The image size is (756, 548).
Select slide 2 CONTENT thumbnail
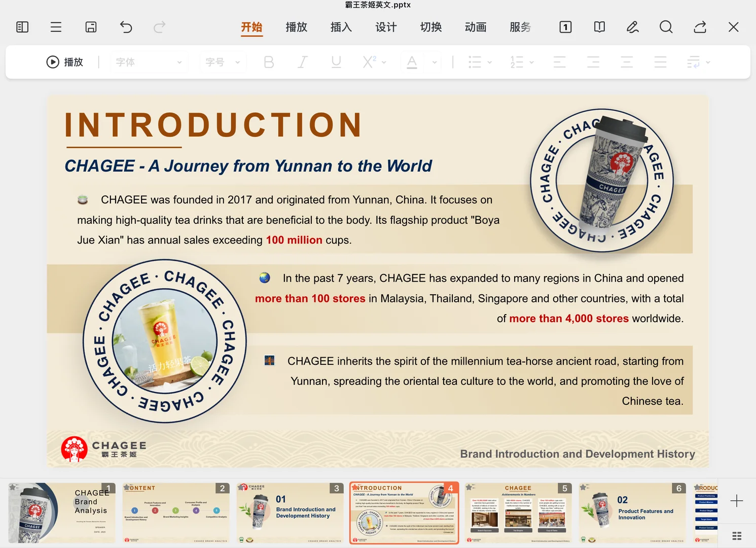click(176, 513)
